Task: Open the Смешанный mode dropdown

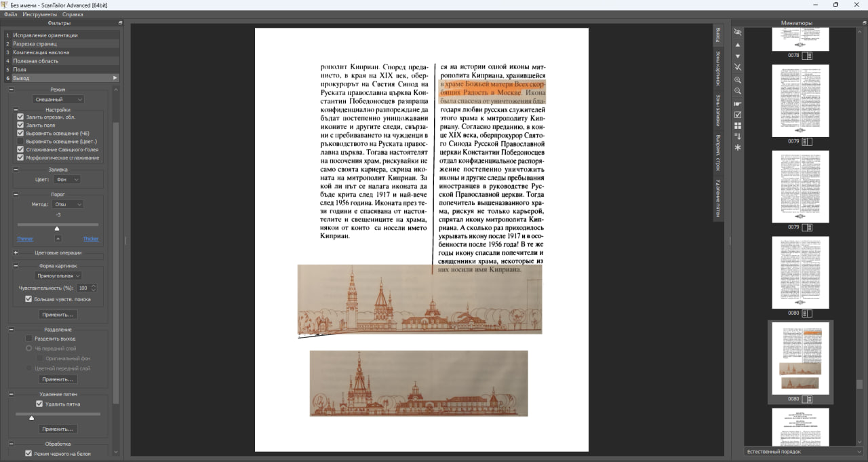Action: point(58,99)
